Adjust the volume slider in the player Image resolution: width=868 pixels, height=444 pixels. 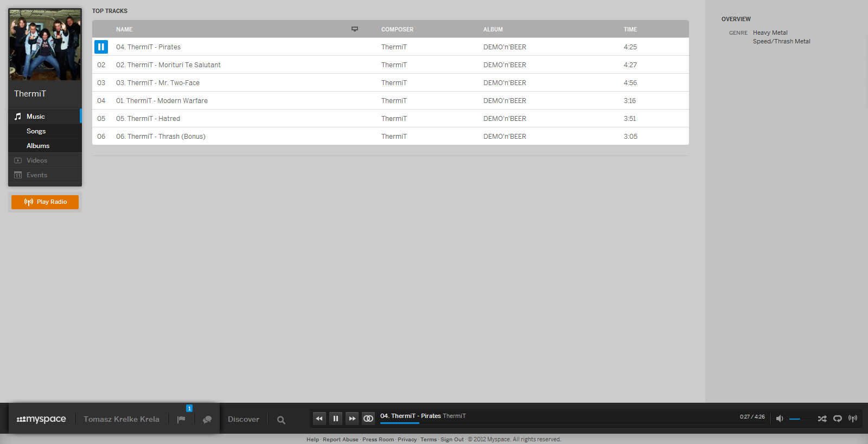click(800, 419)
